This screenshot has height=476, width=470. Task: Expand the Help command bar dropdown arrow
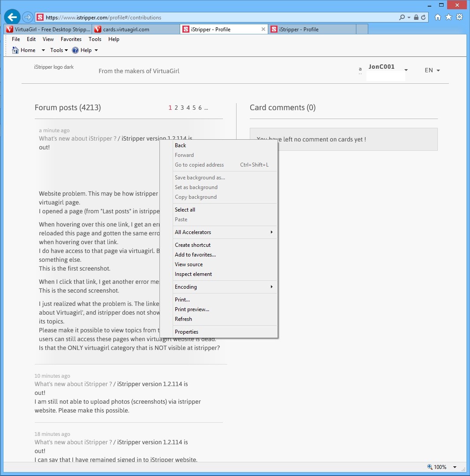pos(96,50)
